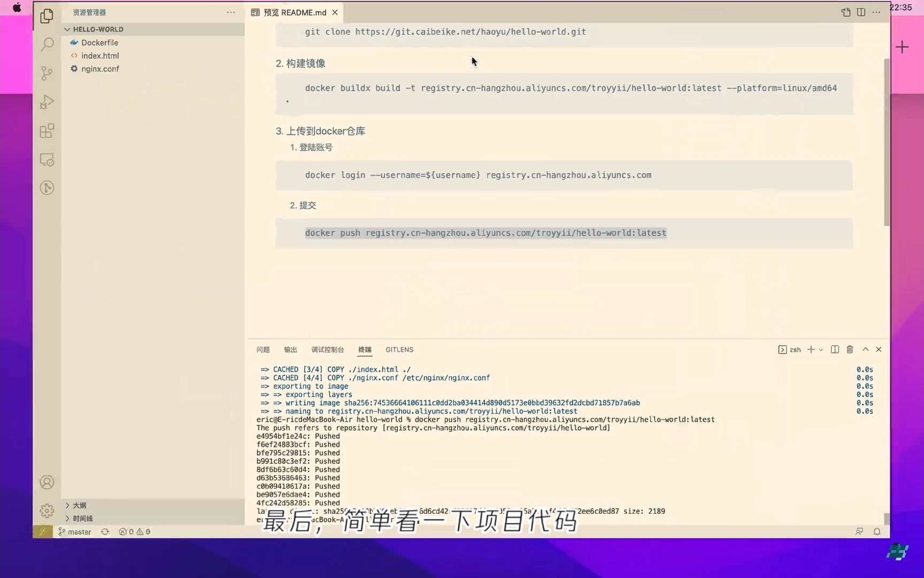
Task: Switch to the 问题 problems tab
Action: click(263, 349)
